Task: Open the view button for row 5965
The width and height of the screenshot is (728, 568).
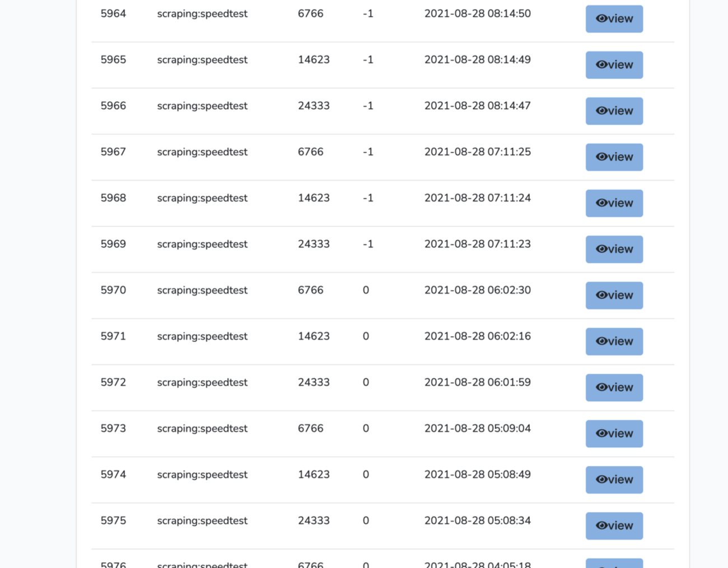Action: click(x=614, y=65)
